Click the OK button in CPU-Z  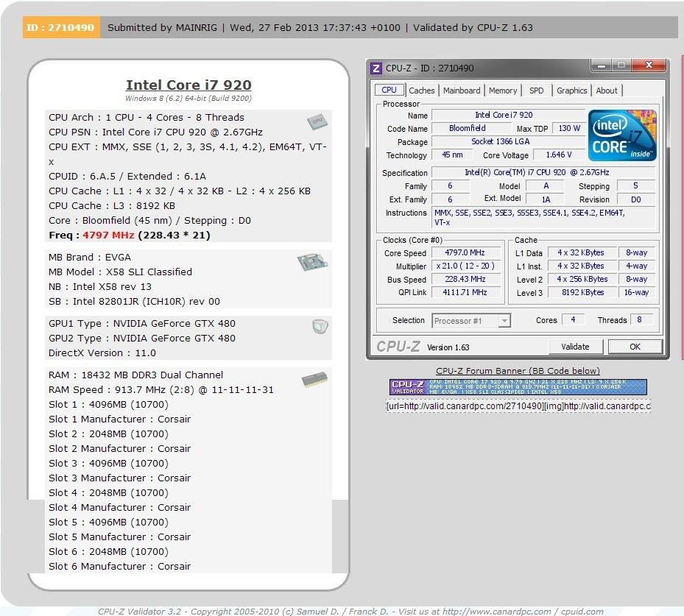635,347
